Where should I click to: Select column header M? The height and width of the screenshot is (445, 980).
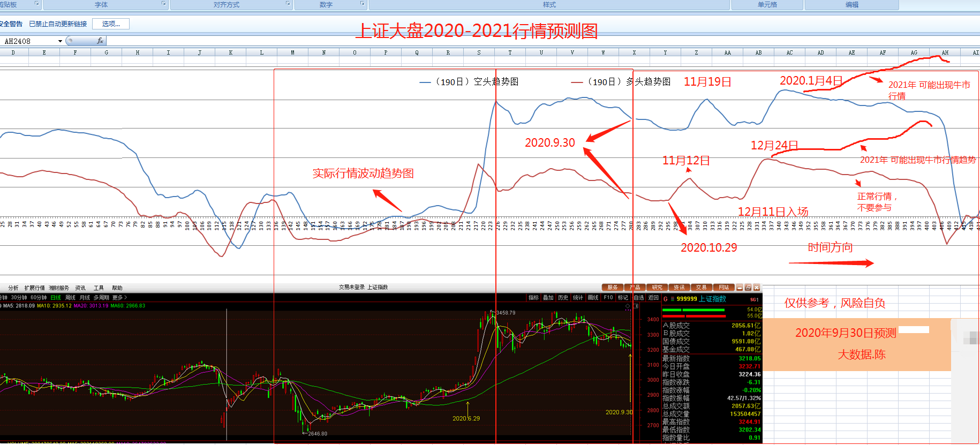(292, 52)
